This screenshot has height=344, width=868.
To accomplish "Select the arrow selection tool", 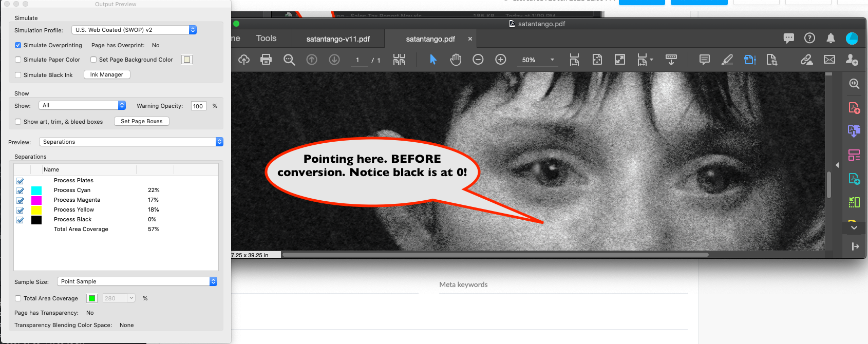I will point(433,60).
